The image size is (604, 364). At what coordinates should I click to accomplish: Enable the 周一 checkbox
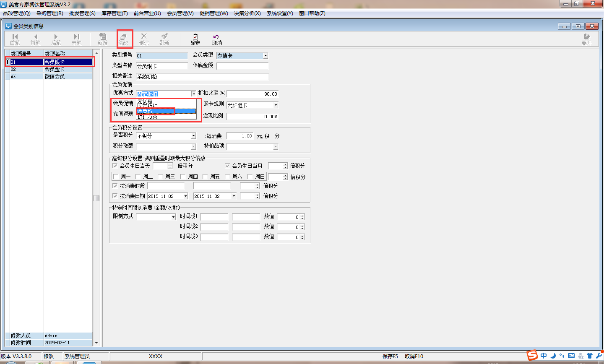[x=116, y=177]
